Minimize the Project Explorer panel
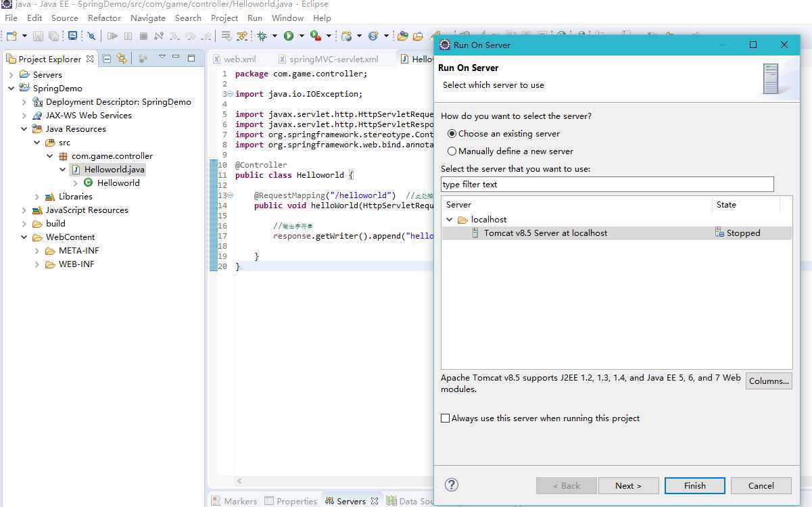The width and height of the screenshot is (812, 507). [x=176, y=57]
